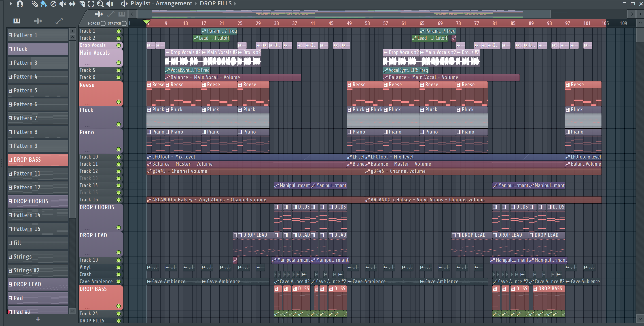
Task: Click the DROP BASS track header
Action: (x=101, y=298)
